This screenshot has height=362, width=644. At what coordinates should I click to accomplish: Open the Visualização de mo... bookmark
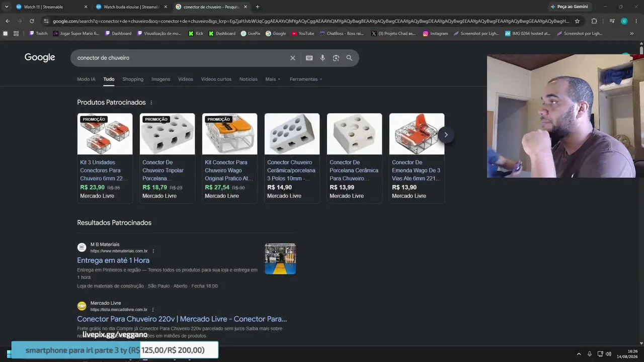[x=159, y=34]
